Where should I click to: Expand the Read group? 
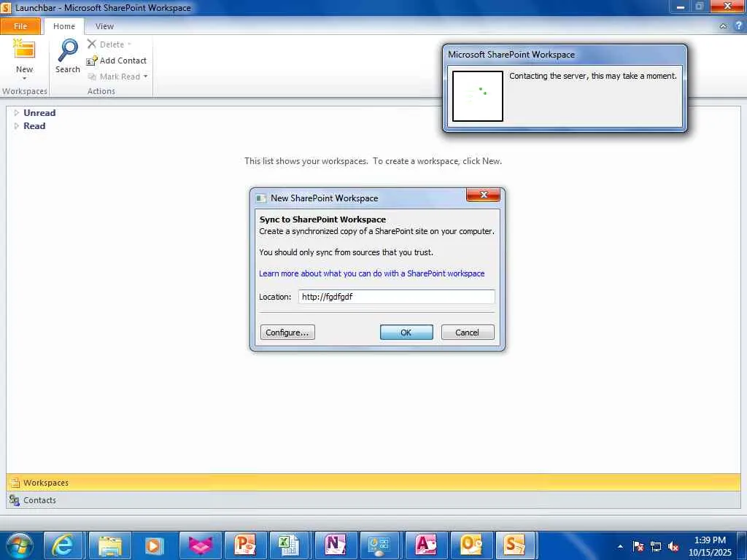(x=16, y=126)
